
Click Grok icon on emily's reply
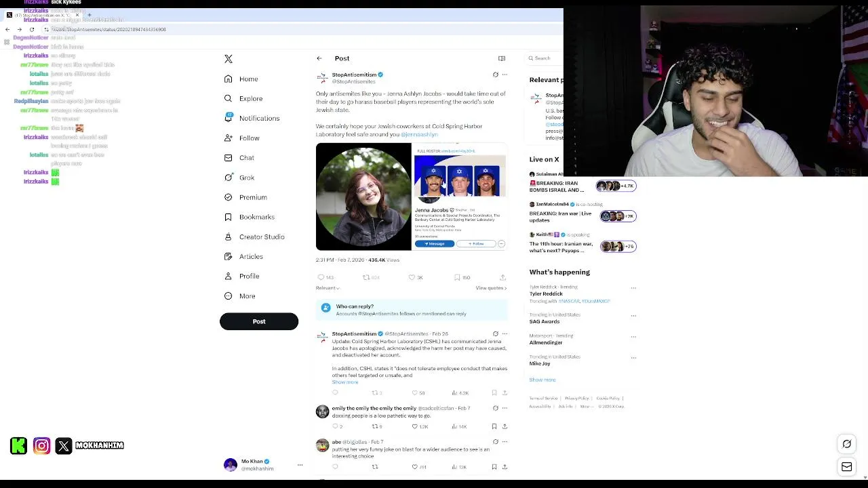(x=495, y=408)
